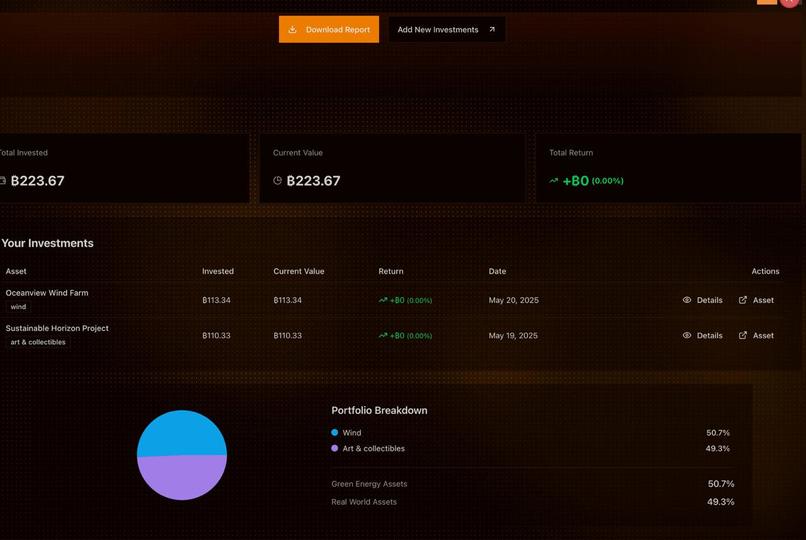Click the Actions column header
This screenshot has height=540, width=806.
pyautogui.click(x=765, y=271)
